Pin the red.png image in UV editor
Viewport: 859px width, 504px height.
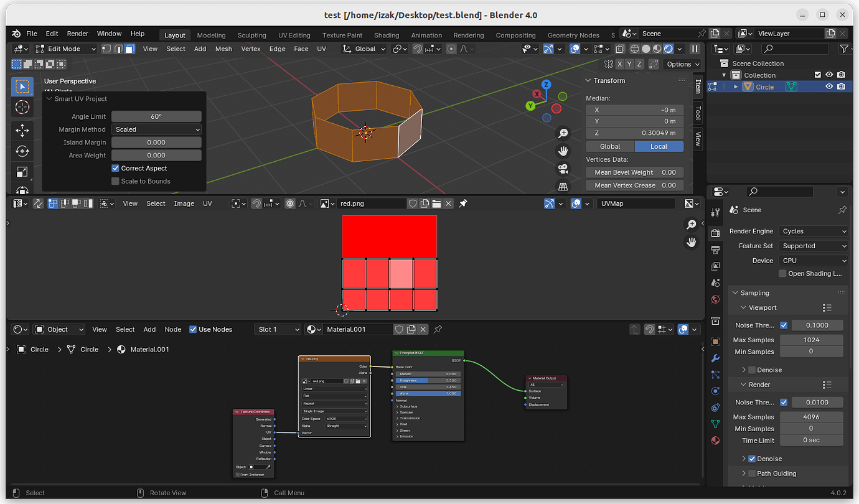coord(463,203)
